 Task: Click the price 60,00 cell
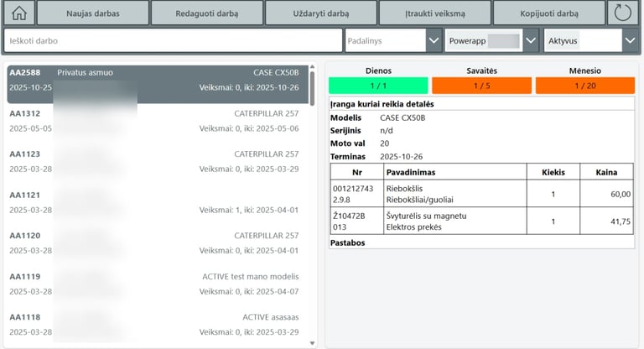[x=606, y=194]
